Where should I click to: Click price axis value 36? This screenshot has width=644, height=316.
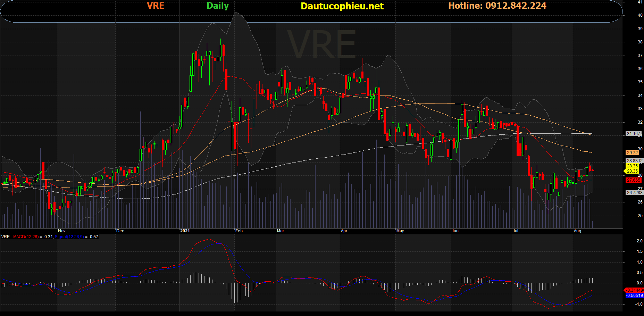click(x=640, y=69)
